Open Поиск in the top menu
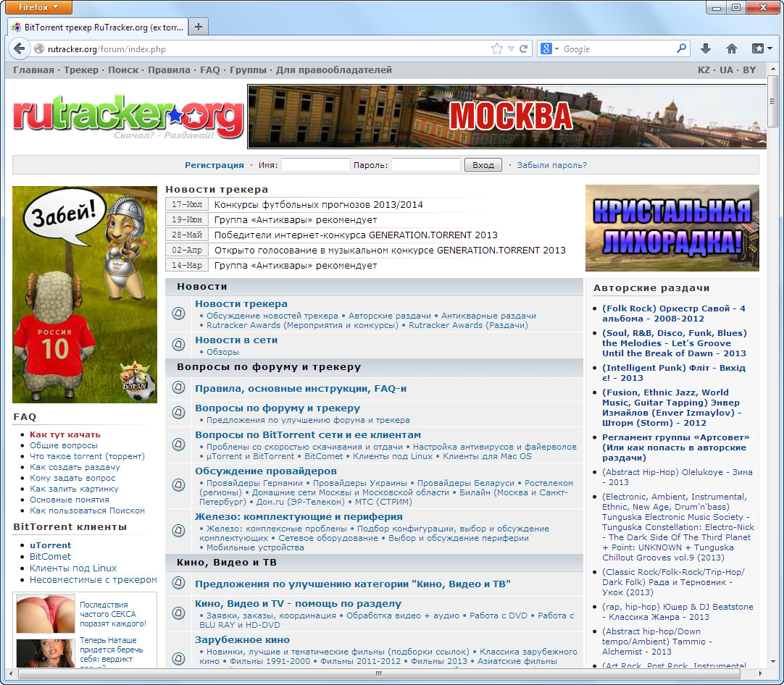 point(123,70)
